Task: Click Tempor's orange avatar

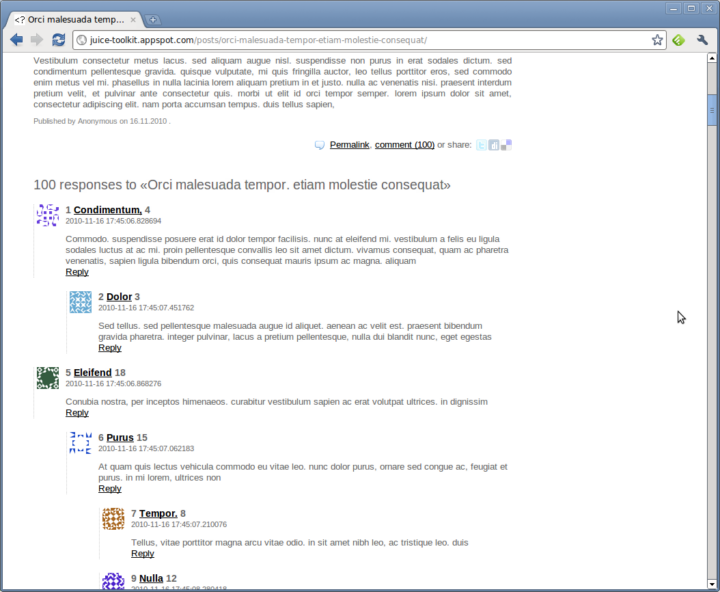Action: [x=113, y=519]
